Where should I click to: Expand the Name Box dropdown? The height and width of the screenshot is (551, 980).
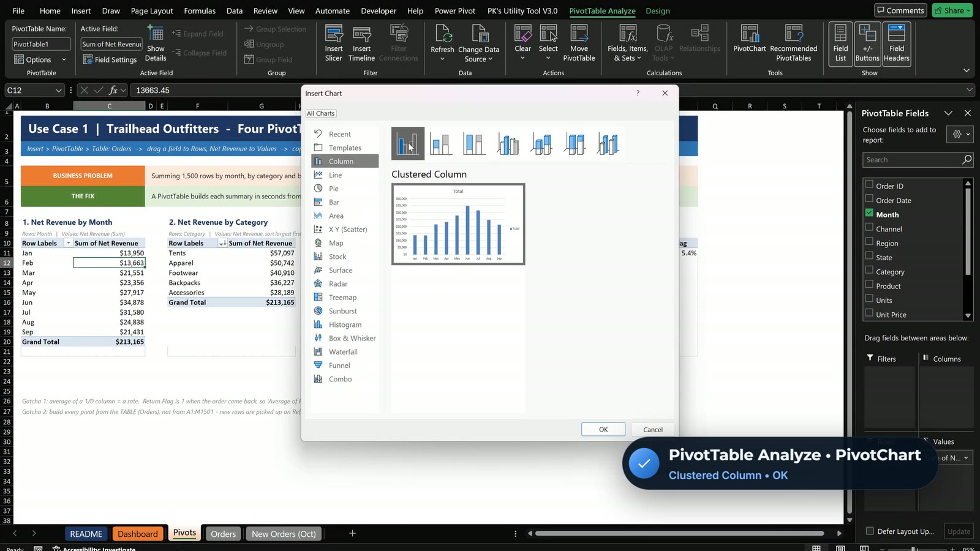59,91
